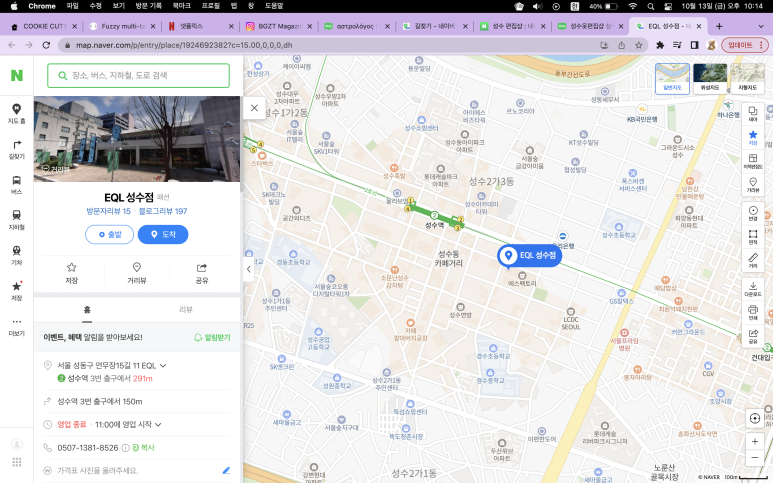Viewport: 773px width, 483px height.
Task: Click the 공유 share icon on map toolbar
Action: (753, 337)
